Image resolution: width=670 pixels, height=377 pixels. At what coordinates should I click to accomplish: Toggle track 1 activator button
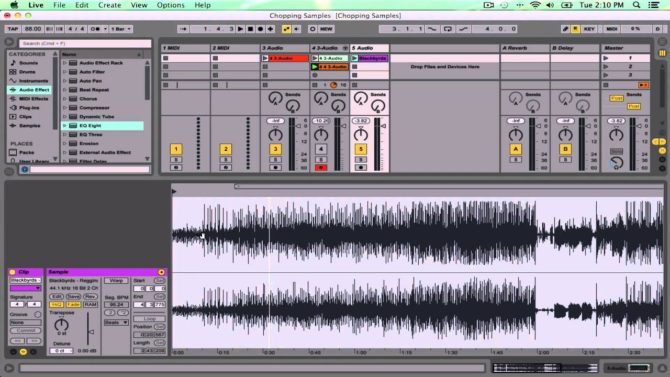(176, 149)
